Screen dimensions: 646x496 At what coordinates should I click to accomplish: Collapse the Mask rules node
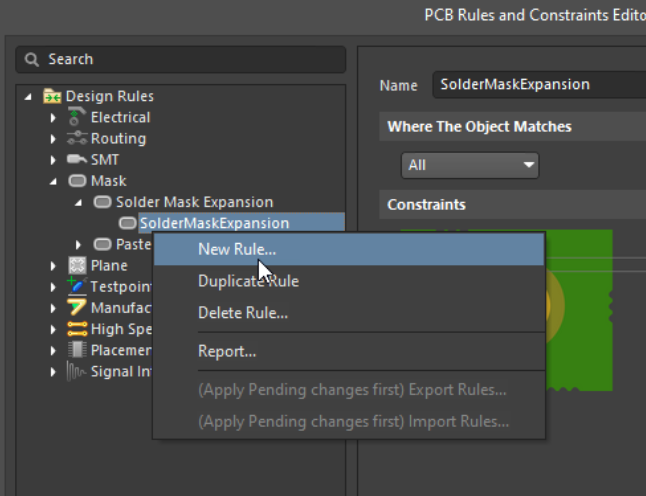pos(54,181)
